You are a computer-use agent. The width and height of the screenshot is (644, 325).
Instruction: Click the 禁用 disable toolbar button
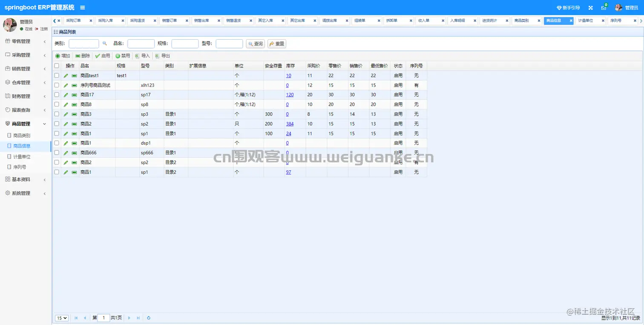[x=123, y=56]
